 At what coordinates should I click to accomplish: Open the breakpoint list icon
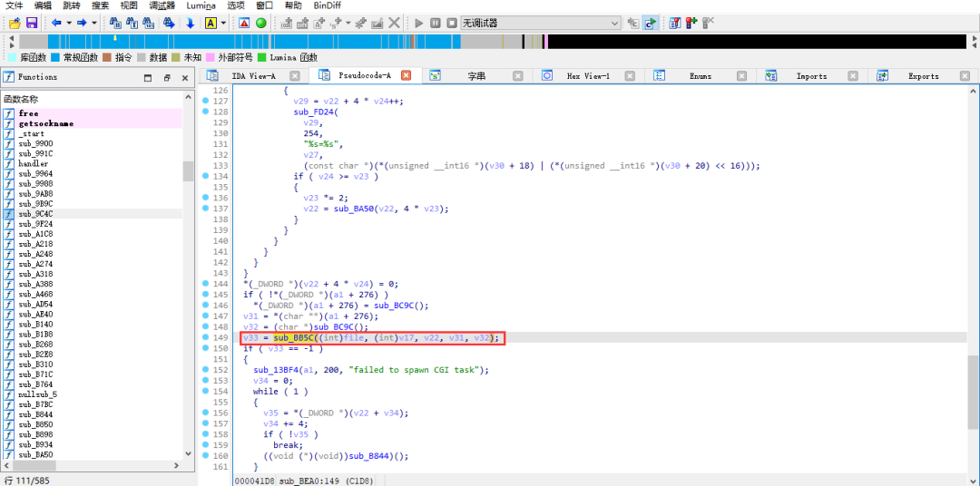click(675, 23)
